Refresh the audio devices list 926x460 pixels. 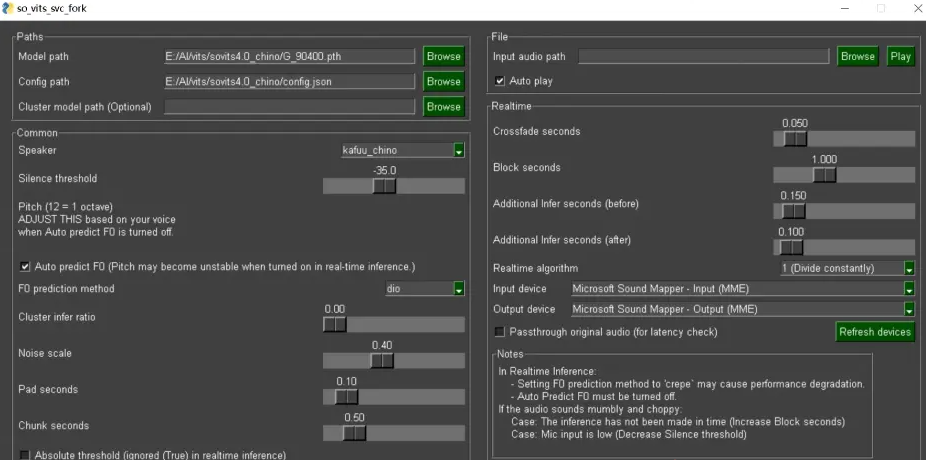pyautogui.click(x=875, y=332)
